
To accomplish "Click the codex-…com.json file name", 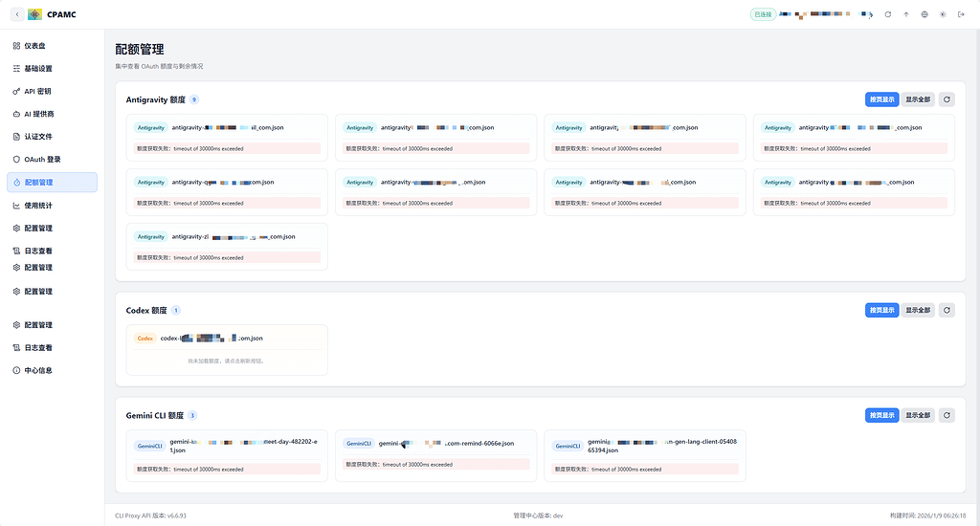I will pyautogui.click(x=212, y=338).
